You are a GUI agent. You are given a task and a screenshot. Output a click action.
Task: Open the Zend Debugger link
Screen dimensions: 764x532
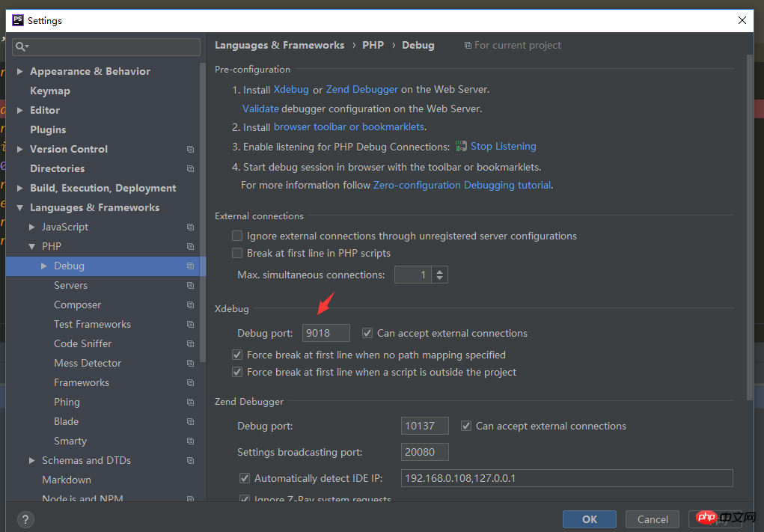[x=362, y=90]
